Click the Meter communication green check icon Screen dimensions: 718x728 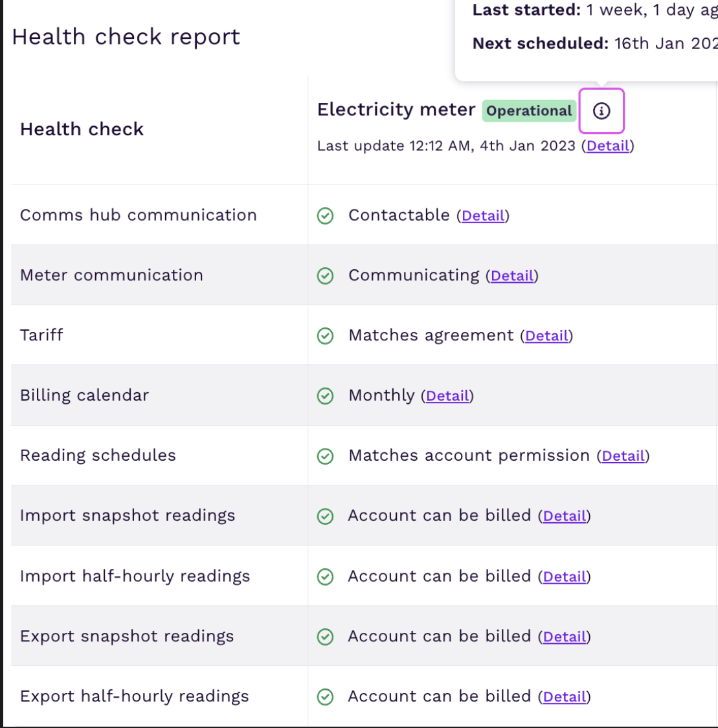tap(325, 276)
